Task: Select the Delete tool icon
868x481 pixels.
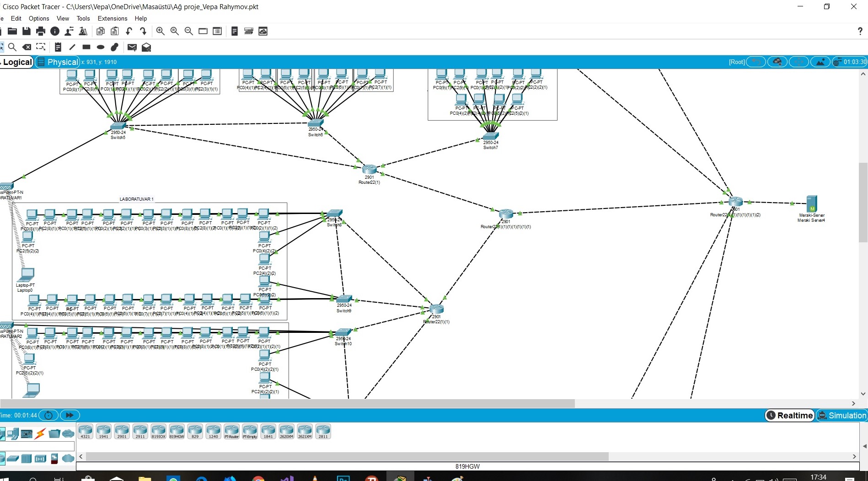Action: pos(27,47)
